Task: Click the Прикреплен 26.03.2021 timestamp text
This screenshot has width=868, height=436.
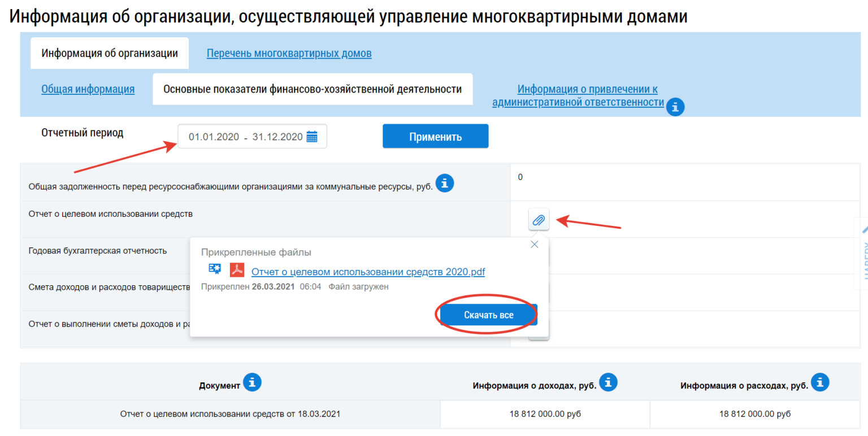Action: (261, 287)
